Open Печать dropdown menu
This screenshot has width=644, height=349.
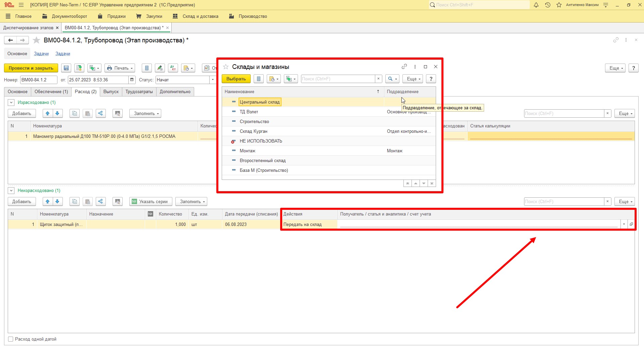(x=120, y=68)
